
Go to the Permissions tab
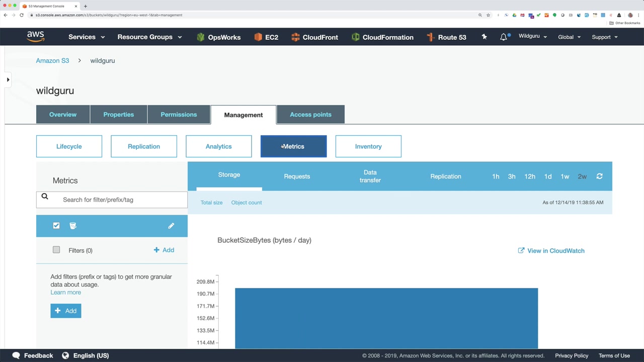(179, 115)
